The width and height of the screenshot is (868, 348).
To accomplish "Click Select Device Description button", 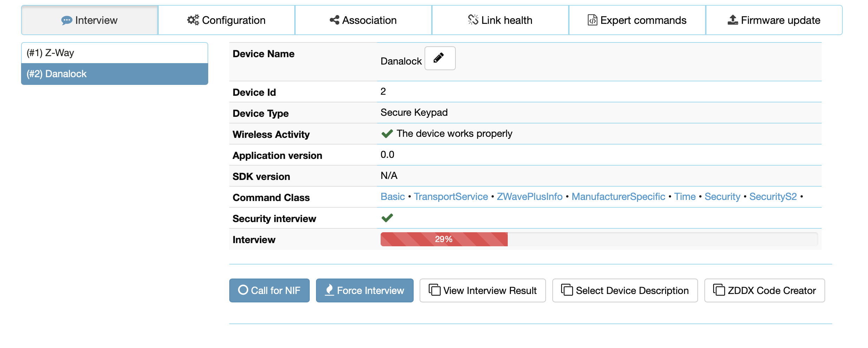I will 625,290.
